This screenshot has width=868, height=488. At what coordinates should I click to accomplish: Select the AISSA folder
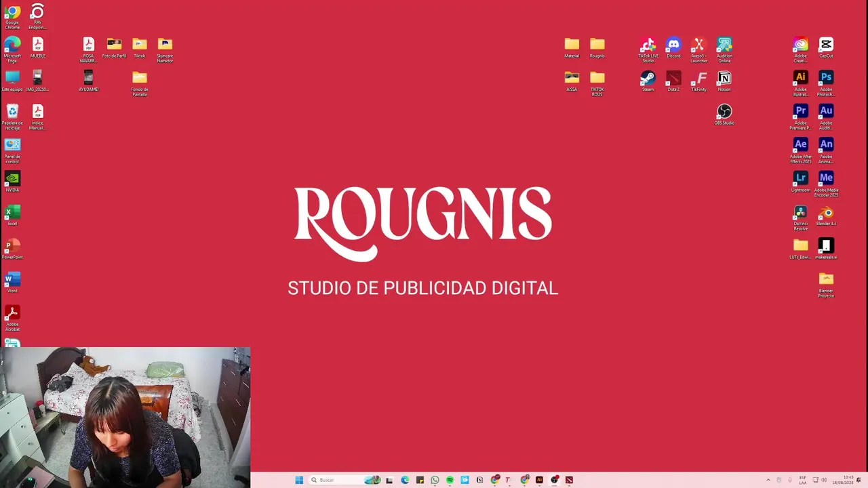[x=572, y=81]
